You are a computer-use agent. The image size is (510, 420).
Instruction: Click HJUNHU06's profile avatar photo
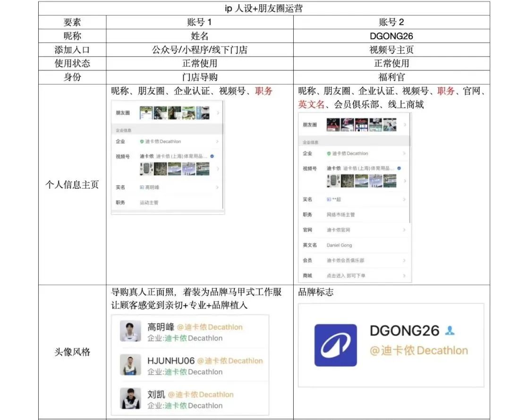pyautogui.click(x=130, y=365)
